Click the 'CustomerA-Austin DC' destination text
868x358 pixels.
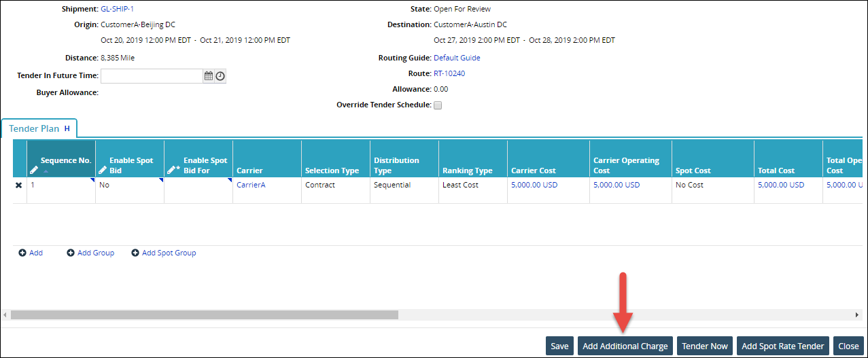[470, 24]
